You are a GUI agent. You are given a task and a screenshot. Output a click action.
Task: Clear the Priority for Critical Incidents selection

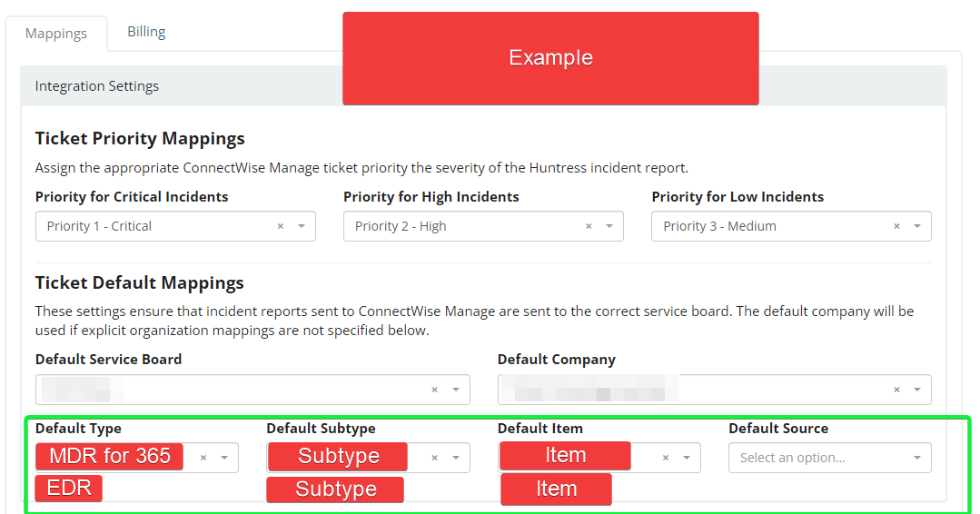pos(281,226)
